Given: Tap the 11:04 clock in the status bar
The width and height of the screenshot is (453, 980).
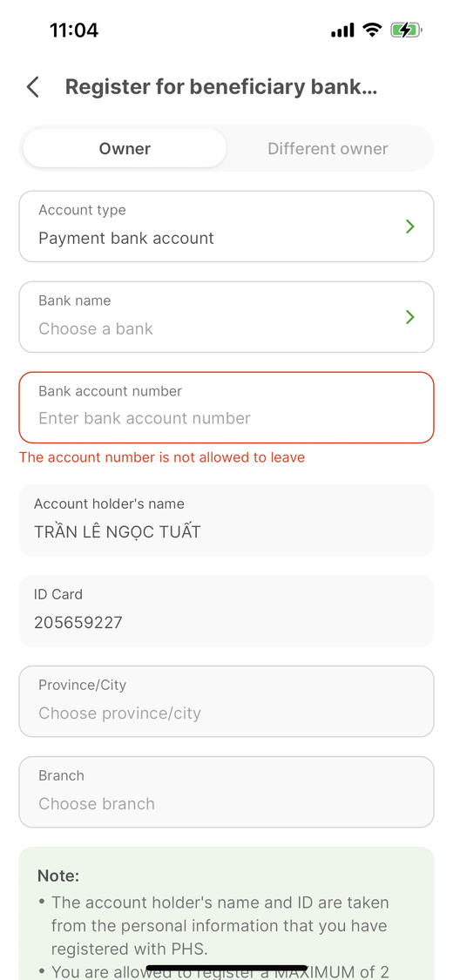Looking at the screenshot, I should pyautogui.click(x=74, y=30).
